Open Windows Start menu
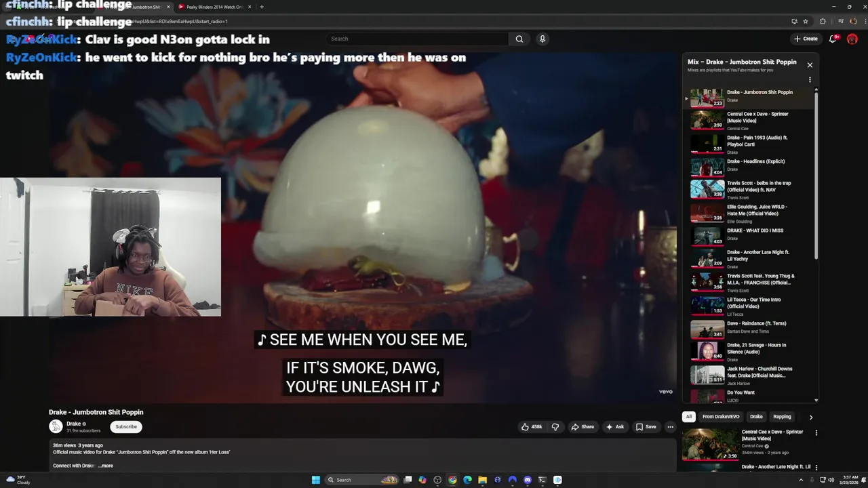The image size is (868, 488). [x=315, y=480]
